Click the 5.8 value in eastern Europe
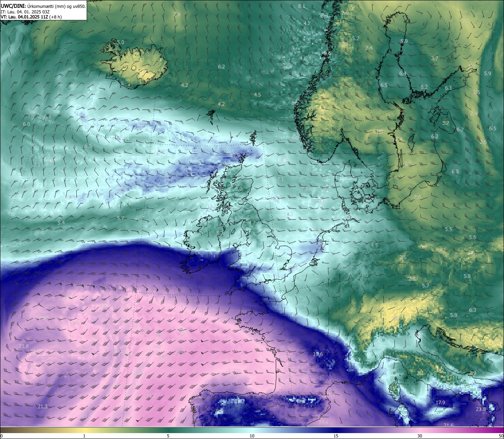Screen dimensions: 504x439 coord(467,276)
